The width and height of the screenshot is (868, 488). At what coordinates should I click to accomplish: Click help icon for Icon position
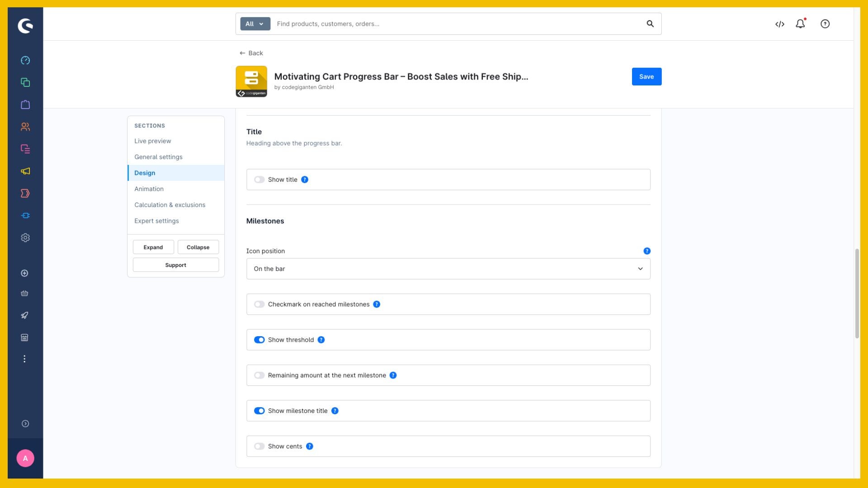click(x=647, y=251)
